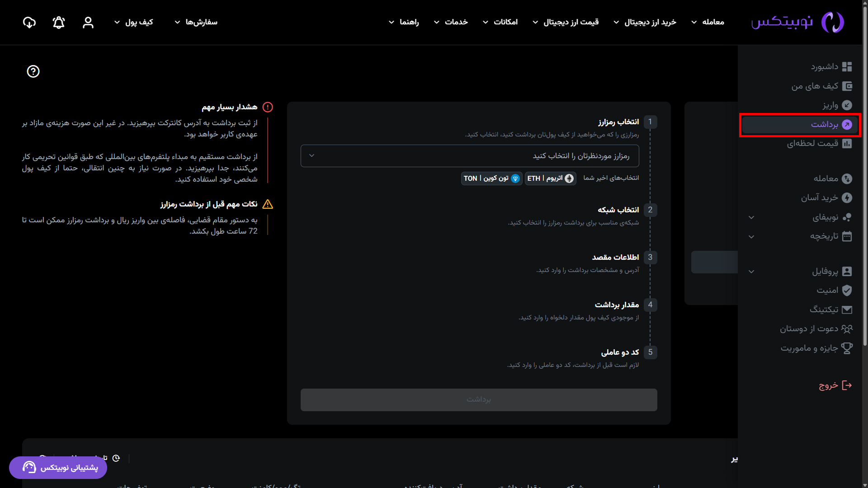
Task: Open the رمزارز موردنظرتان را انتخاب کنید dropdown
Action: (x=470, y=156)
